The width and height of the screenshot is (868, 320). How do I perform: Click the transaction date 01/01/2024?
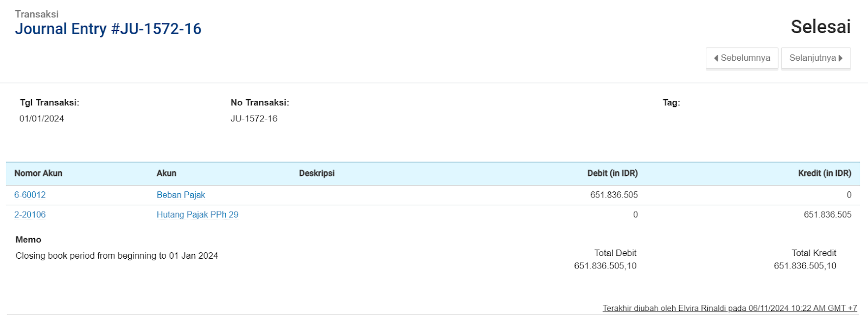(x=42, y=118)
